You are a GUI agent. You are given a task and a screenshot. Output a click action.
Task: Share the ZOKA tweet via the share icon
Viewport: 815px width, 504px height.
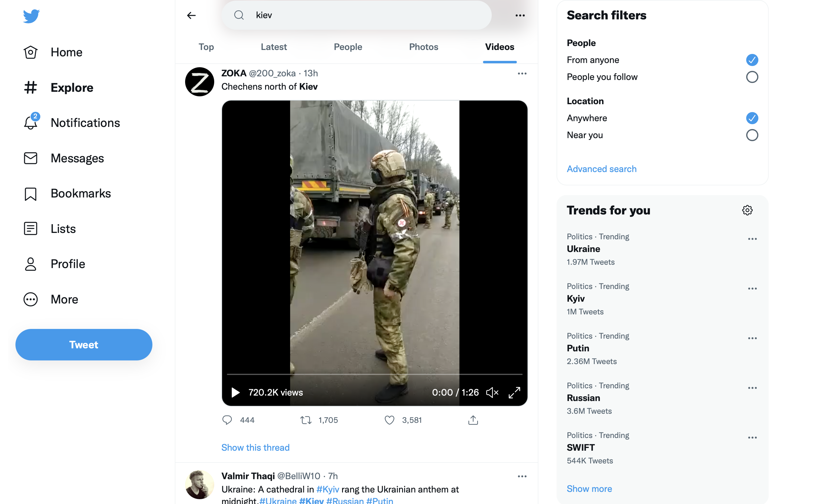click(473, 420)
